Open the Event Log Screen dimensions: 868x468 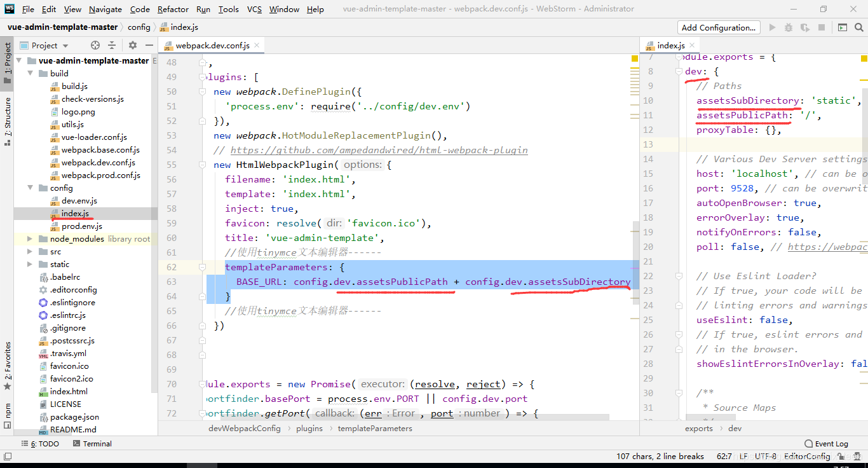826,444
